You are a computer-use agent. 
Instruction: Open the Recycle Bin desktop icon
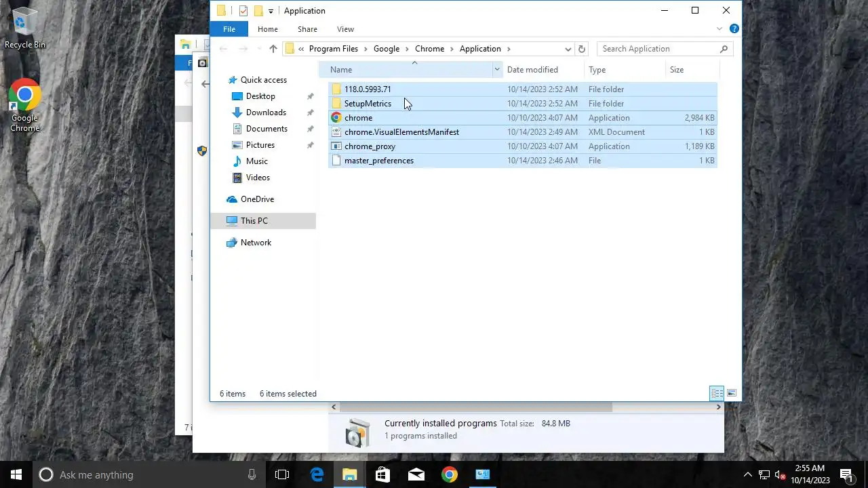24,28
